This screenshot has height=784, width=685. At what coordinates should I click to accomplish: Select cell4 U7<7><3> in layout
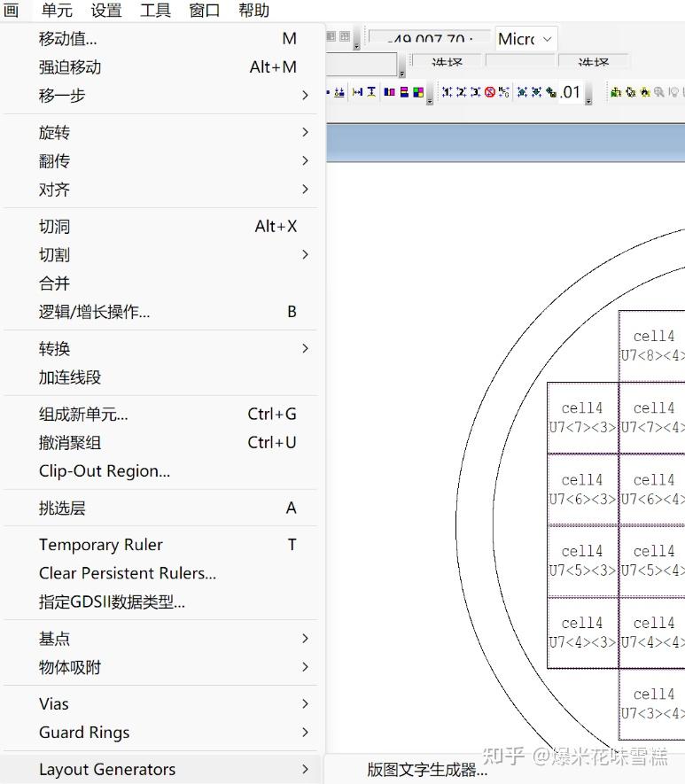point(582,417)
